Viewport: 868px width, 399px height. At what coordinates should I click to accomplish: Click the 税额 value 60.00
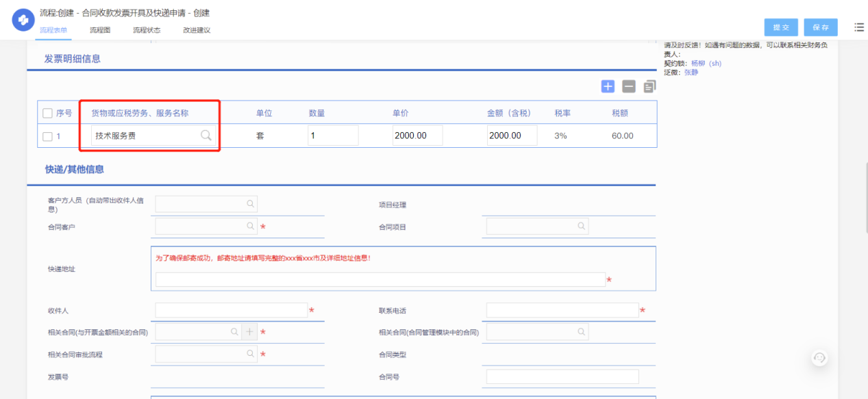(x=623, y=136)
